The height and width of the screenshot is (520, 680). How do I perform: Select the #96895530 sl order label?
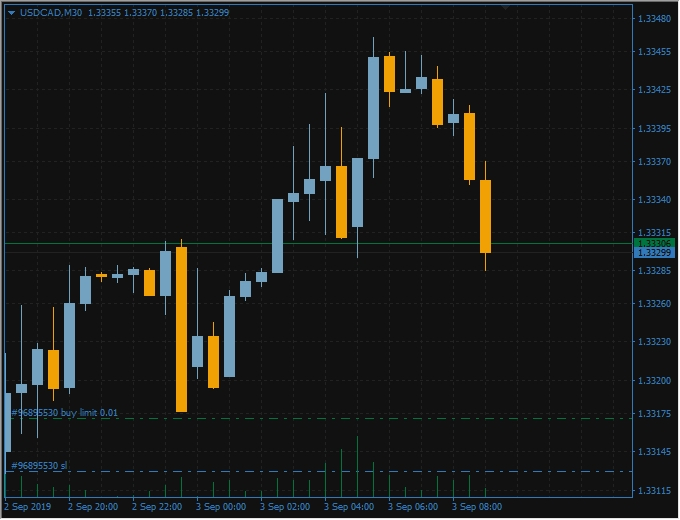pyautogui.click(x=39, y=466)
